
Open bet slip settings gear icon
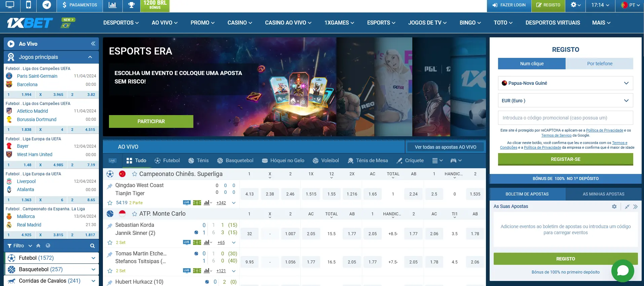point(614,207)
